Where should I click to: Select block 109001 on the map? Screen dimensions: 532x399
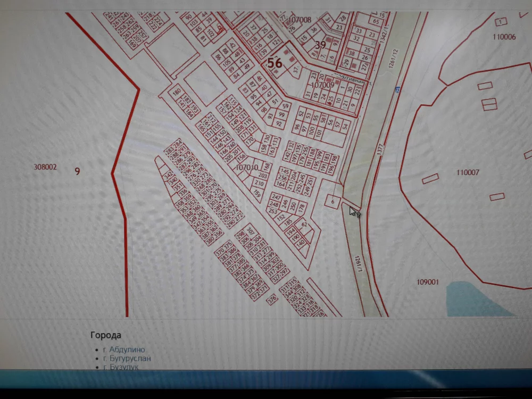(428, 282)
